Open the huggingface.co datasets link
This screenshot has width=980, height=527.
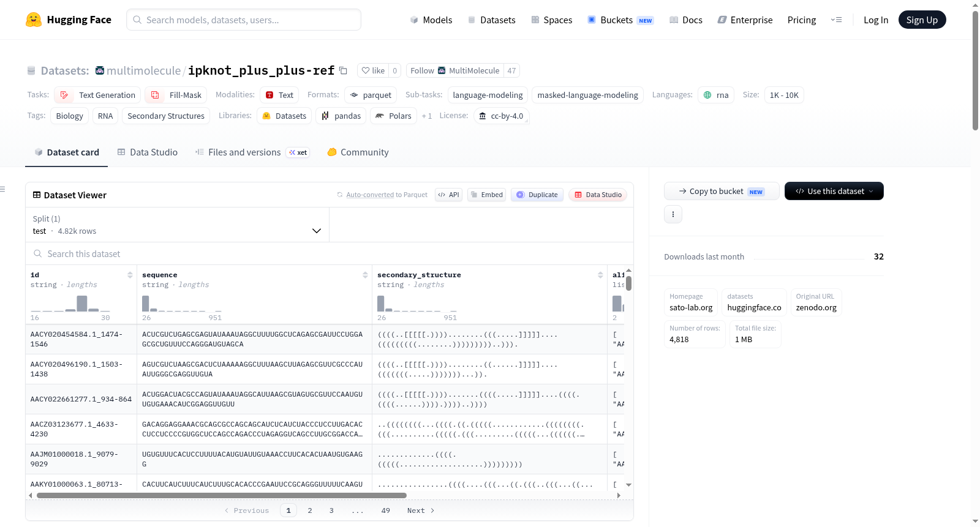click(754, 302)
